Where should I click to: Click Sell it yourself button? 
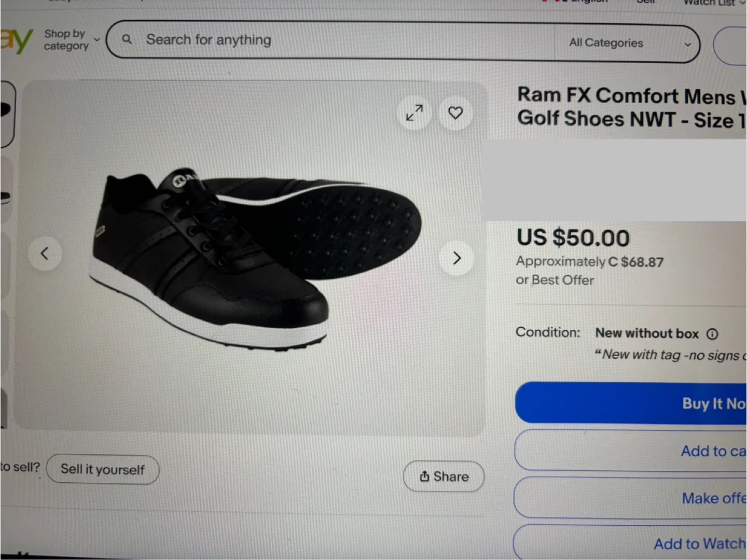pos(103,469)
